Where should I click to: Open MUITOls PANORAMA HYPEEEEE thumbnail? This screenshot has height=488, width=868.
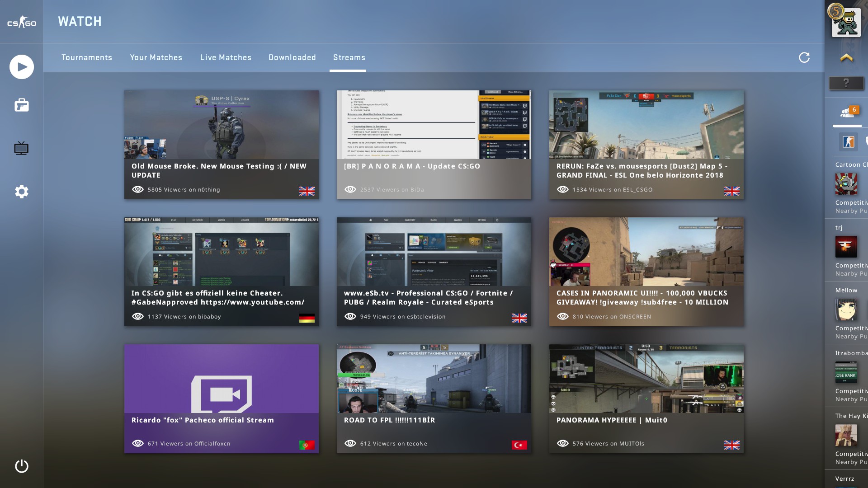[646, 379]
